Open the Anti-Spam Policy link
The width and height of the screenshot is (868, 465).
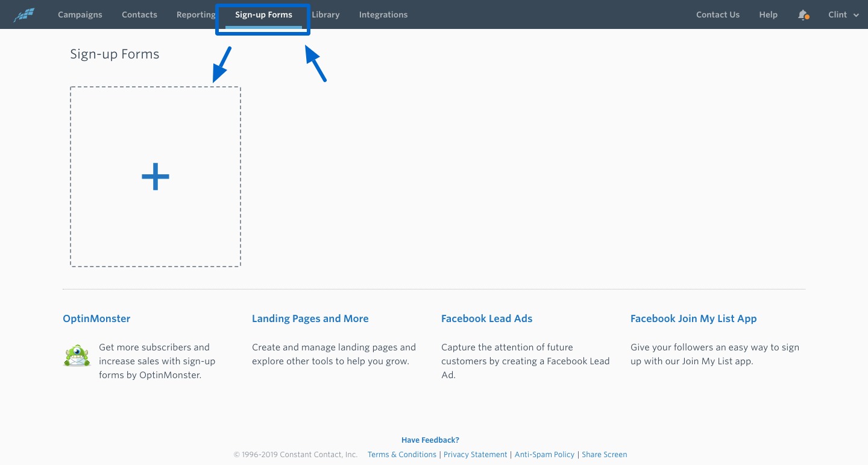(545, 455)
